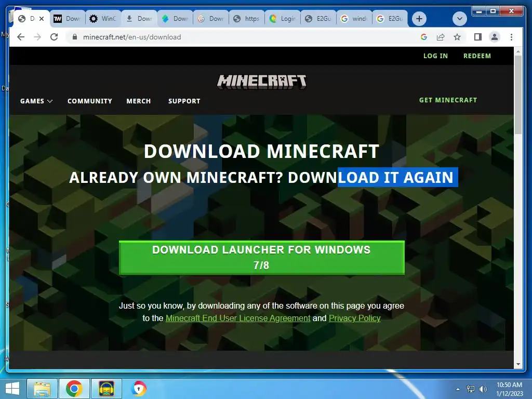
Task: View site info via the padlock icon
Action: pyautogui.click(x=75, y=37)
